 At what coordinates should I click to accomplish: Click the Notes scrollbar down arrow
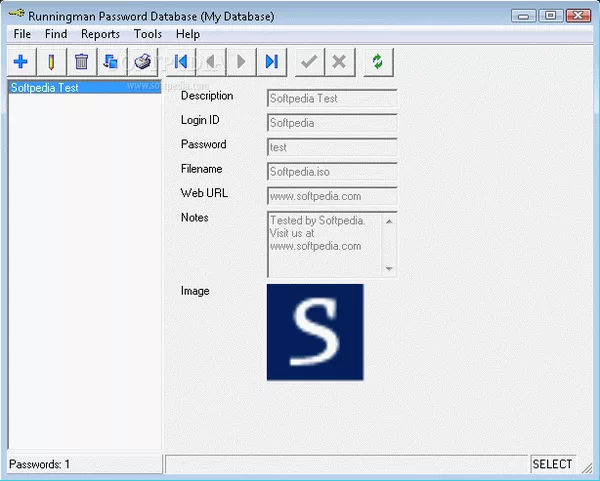pyautogui.click(x=389, y=269)
